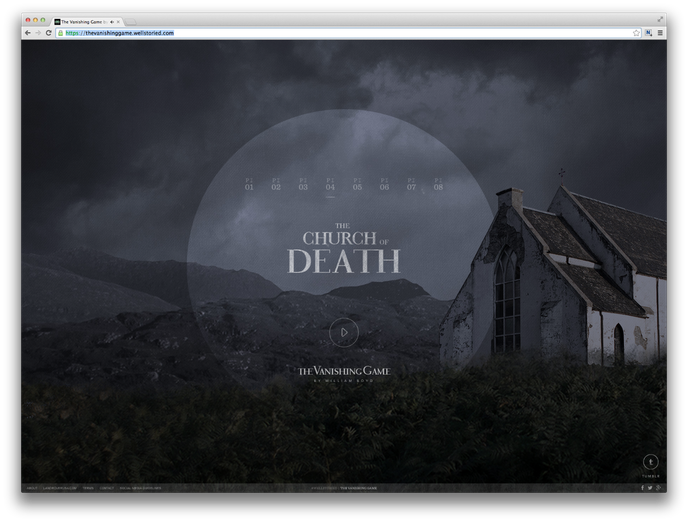Viewport: 688px width, 522px height.
Task: Jump to chapter 03 marker
Action: 303,185
